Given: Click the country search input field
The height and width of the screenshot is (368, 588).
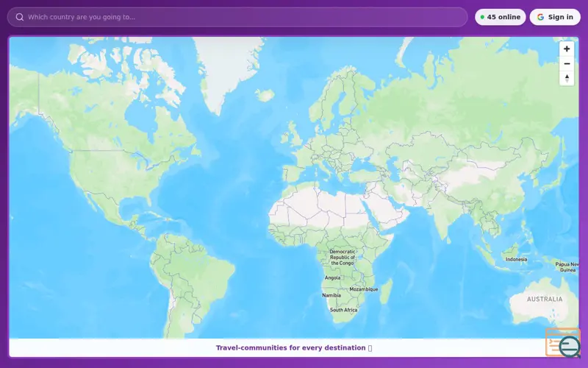Looking at the screenshot, I should tap(237, 17).
